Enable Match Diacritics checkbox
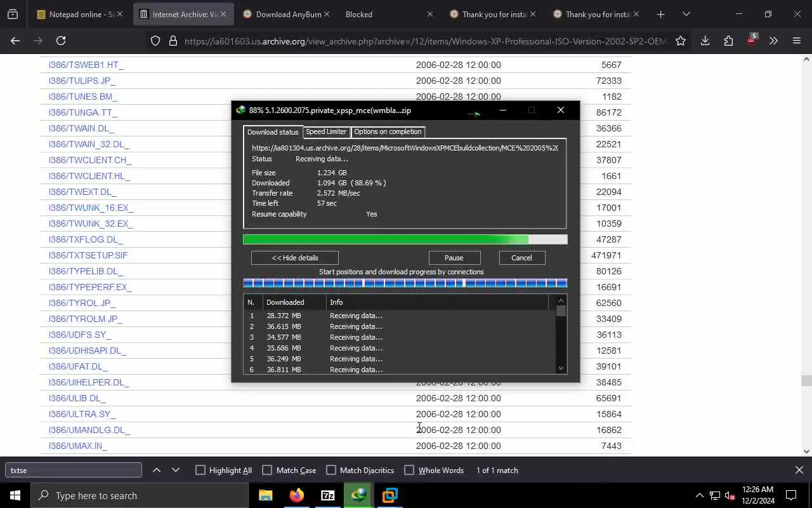 coord(331,470)
